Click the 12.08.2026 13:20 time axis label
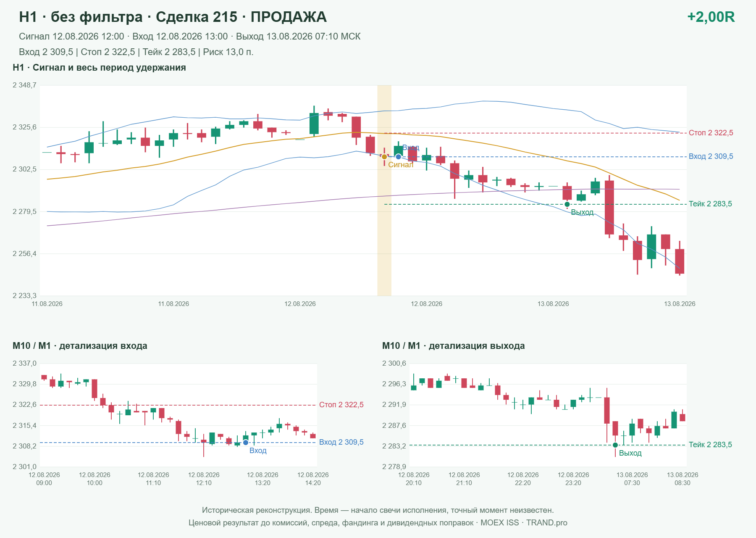The image size is (756, 538). 262,479
